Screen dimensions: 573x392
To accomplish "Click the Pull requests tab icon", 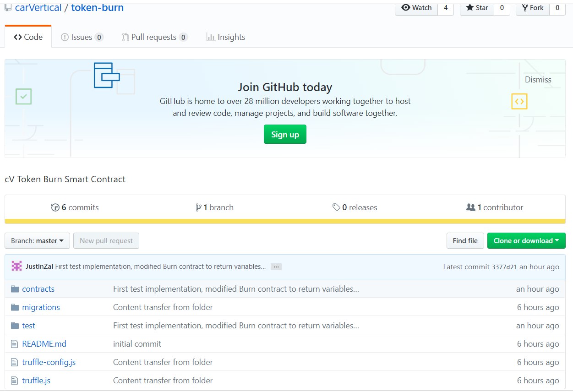I will pos(125,37).
